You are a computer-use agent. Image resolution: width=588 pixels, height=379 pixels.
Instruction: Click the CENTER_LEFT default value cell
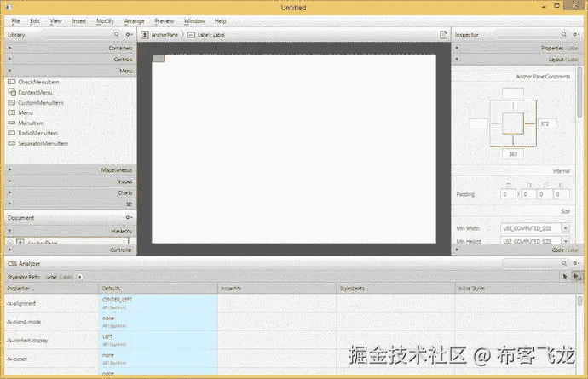(x=158, y=303)
